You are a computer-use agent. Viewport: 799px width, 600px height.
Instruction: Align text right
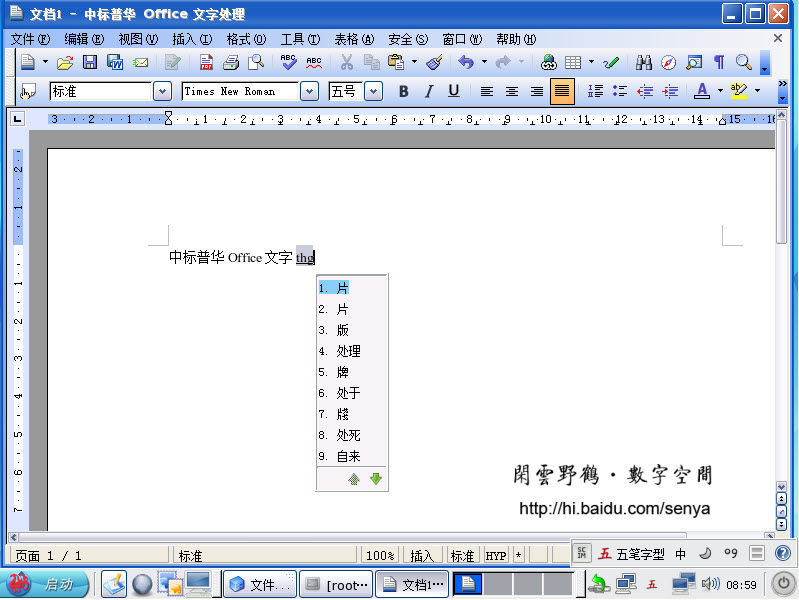537,91
